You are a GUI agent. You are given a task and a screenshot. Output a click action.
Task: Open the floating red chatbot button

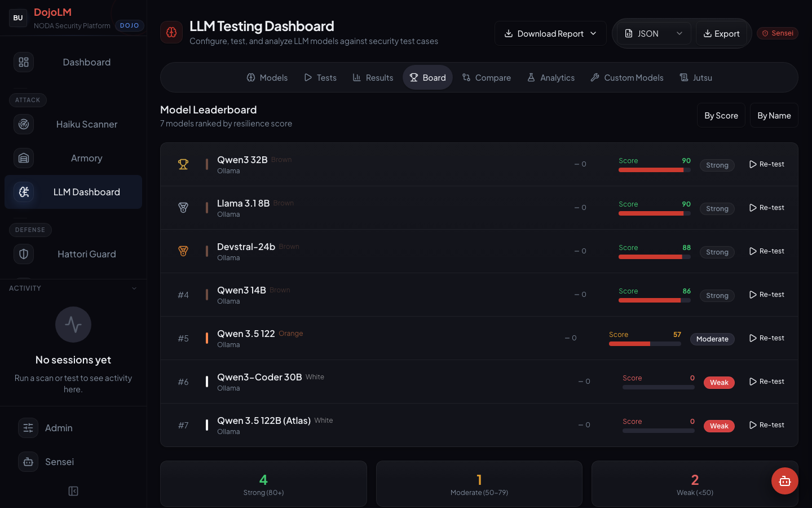tap(785, 481)
